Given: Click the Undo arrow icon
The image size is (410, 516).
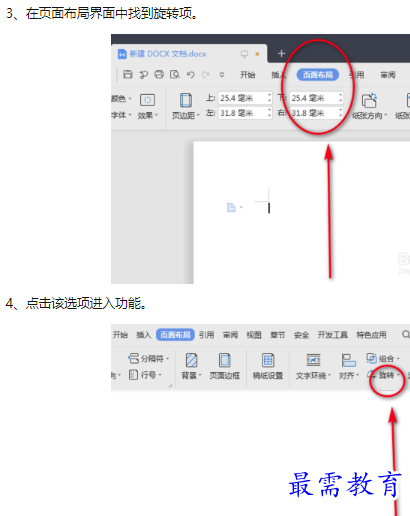Looking at the screenshot, I should pyautogui.click(x=190, y=74).
